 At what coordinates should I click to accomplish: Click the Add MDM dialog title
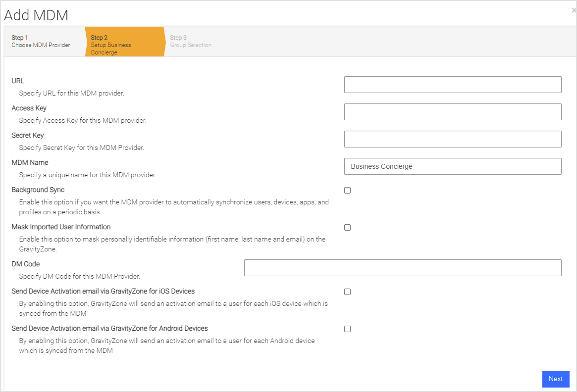coord(36,15)
